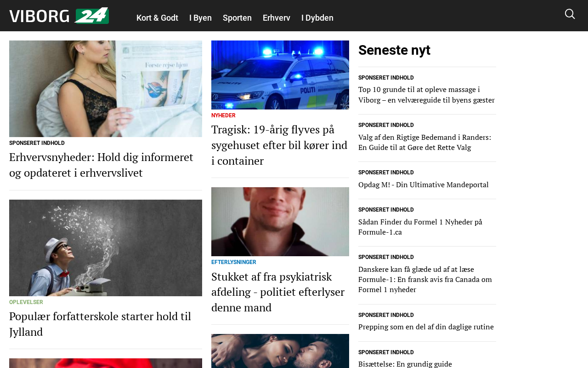Open Top 10 grunde massage article

[426, 95]
